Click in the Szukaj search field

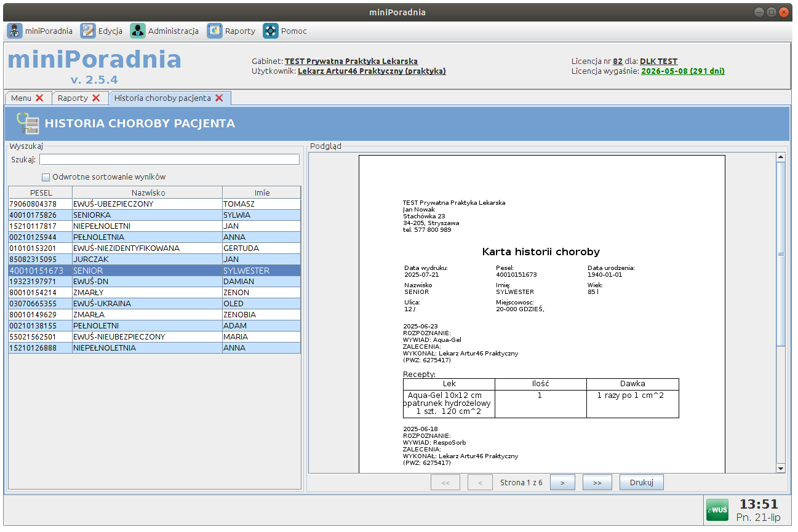click(x=169, y=160)
